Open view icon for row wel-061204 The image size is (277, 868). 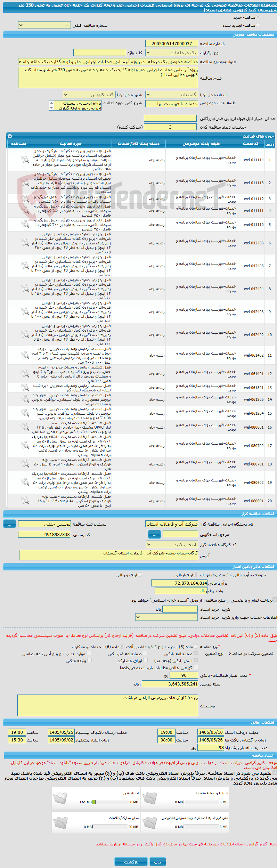(25, 413)
